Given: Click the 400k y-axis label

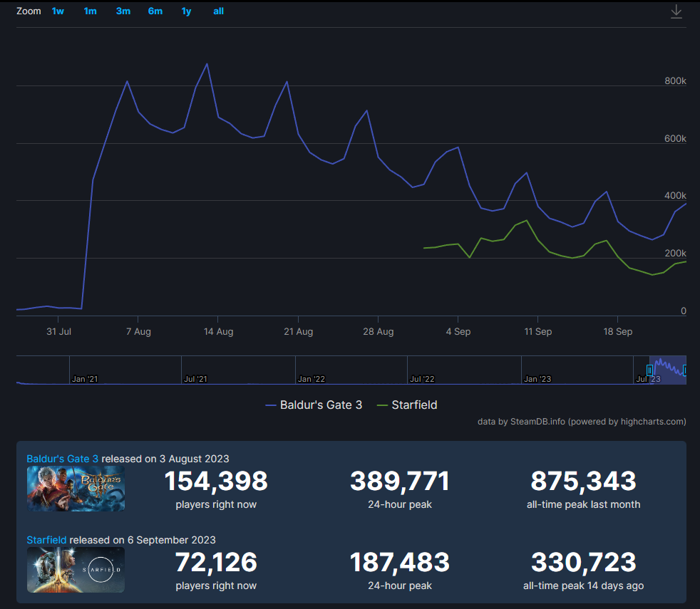Looking at the screenshot, I should 675,195.
